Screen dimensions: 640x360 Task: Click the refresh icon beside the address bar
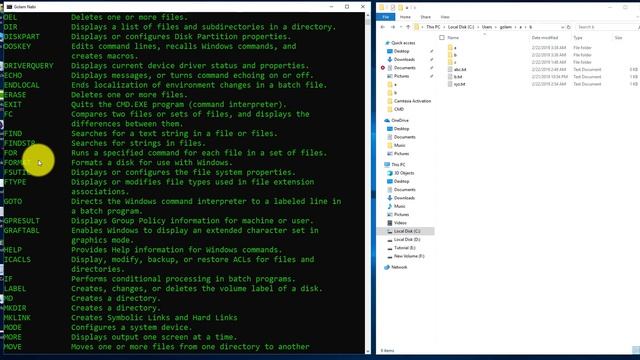[x=569, y=27]
